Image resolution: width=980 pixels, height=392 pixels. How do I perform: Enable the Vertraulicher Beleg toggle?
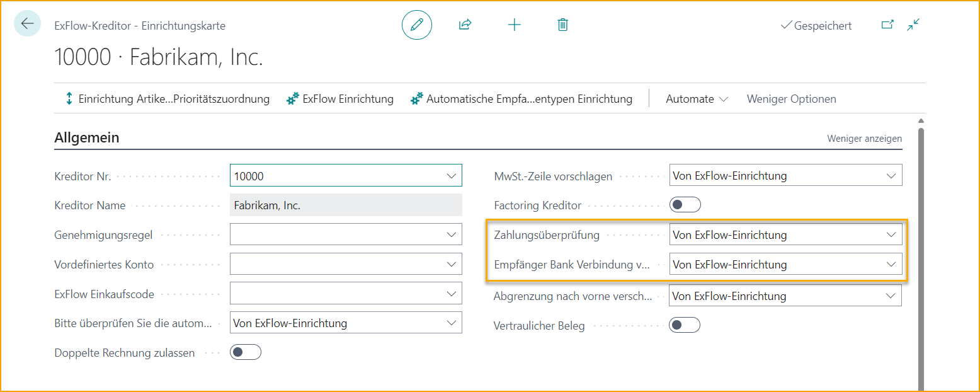click(x=685, y=325)
